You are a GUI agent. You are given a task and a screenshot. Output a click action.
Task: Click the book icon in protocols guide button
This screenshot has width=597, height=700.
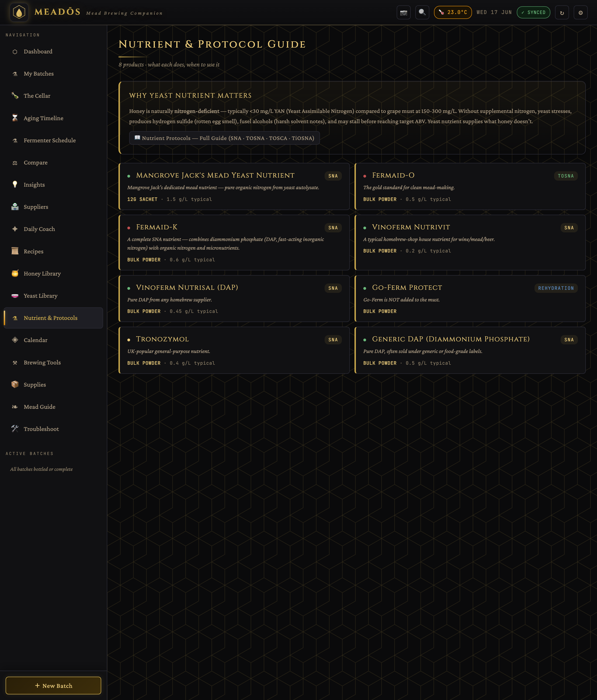pyautogui.click(x=137, y=138)
